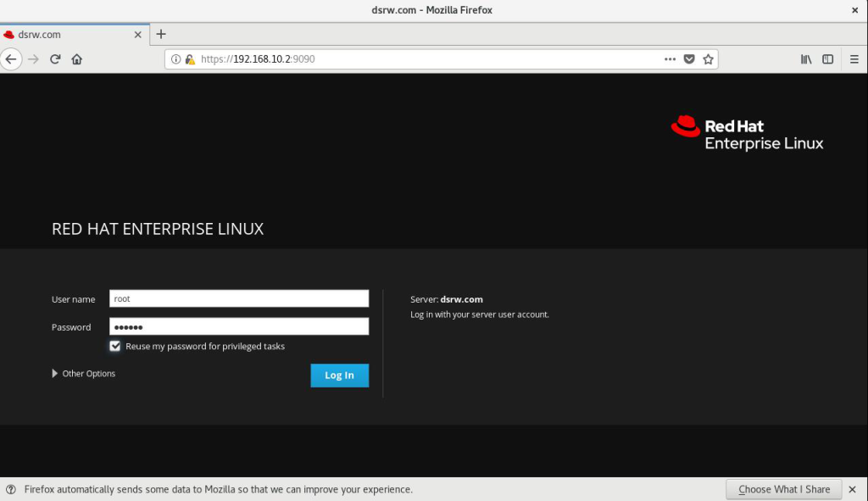The image size is (868, 501).
Task: Dismiss the Firefox data notification bar
Action: (x=853, y=489)
